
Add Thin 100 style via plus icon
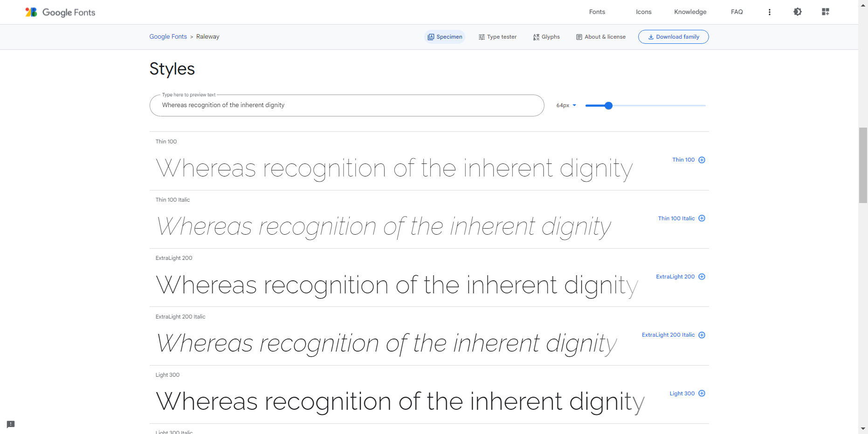pyautogui.click(x=702, y=160)
